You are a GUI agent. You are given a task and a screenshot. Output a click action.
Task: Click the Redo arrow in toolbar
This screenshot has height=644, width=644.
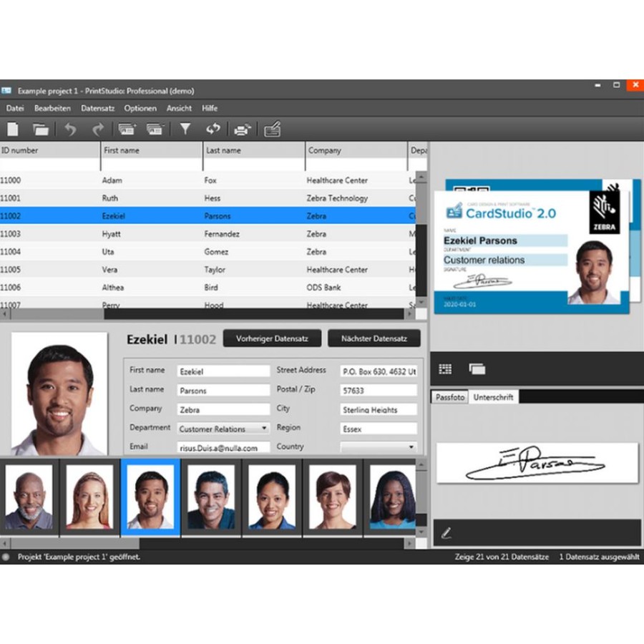(x=98, y=130)
